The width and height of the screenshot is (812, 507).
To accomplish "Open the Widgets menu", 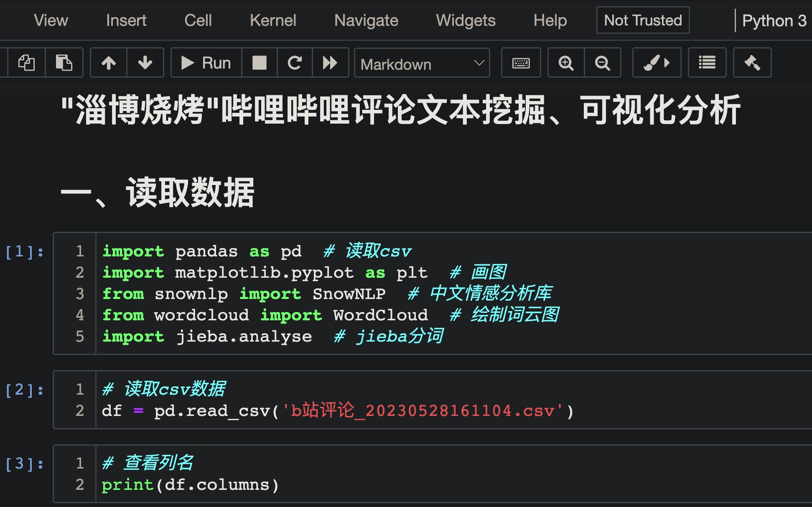I will pyautogui.click(x=466, y=20).
